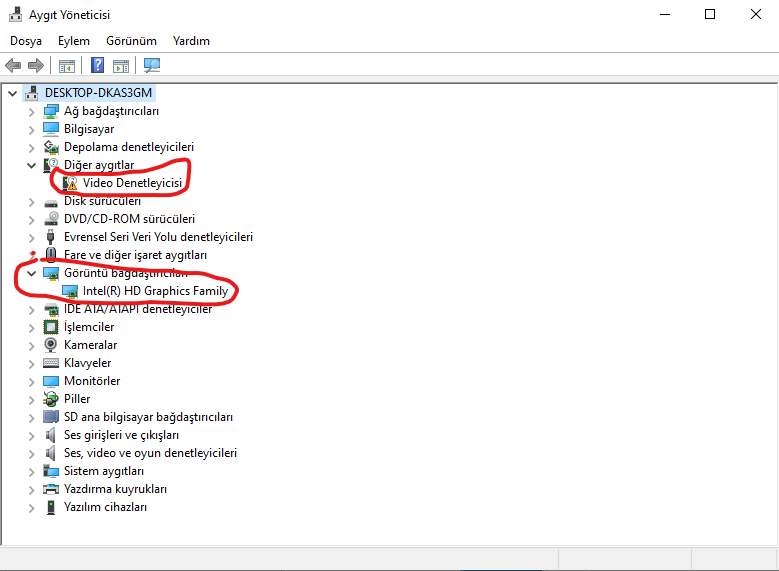This screenshot has height=571, width=779.
Task: Click the Aygıt Yöneticisi title bar icon
Action: (x=15, y=14)
